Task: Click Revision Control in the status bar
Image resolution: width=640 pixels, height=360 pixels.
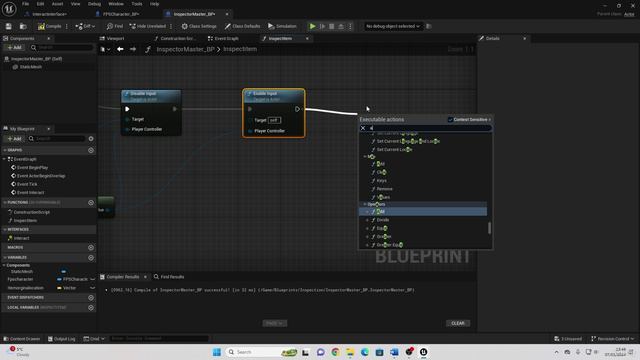Action: [613, 339]
